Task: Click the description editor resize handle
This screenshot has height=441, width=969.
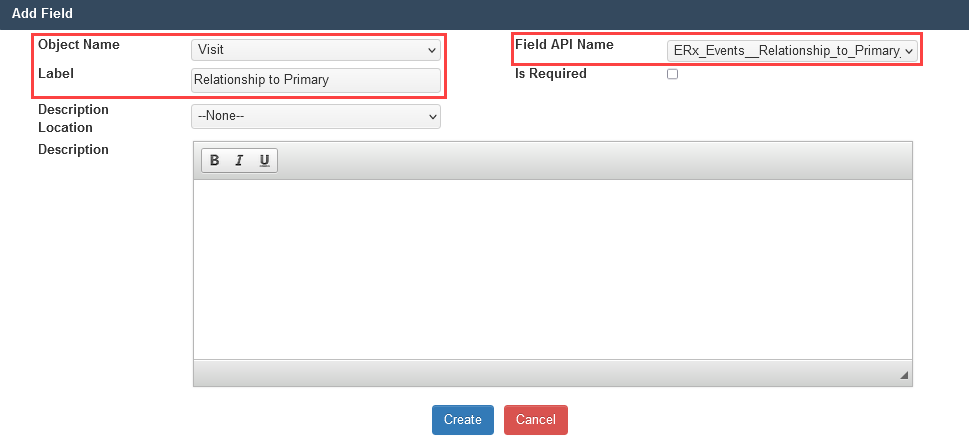Action: coord(904,375)
